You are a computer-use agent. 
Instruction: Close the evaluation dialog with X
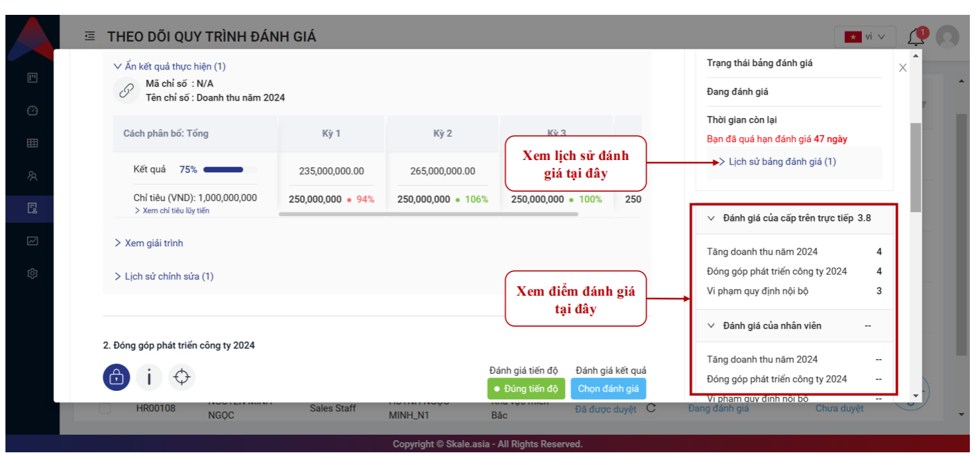[902, 68]
